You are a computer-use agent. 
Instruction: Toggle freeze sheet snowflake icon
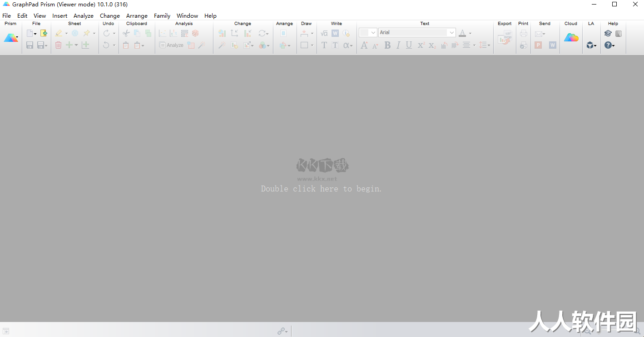(x=75, y=33)
